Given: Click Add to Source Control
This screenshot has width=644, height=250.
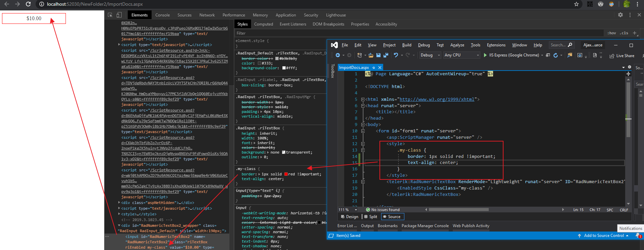Looking at the screenshot, I should pyautogui.click(x=604, y=236).
